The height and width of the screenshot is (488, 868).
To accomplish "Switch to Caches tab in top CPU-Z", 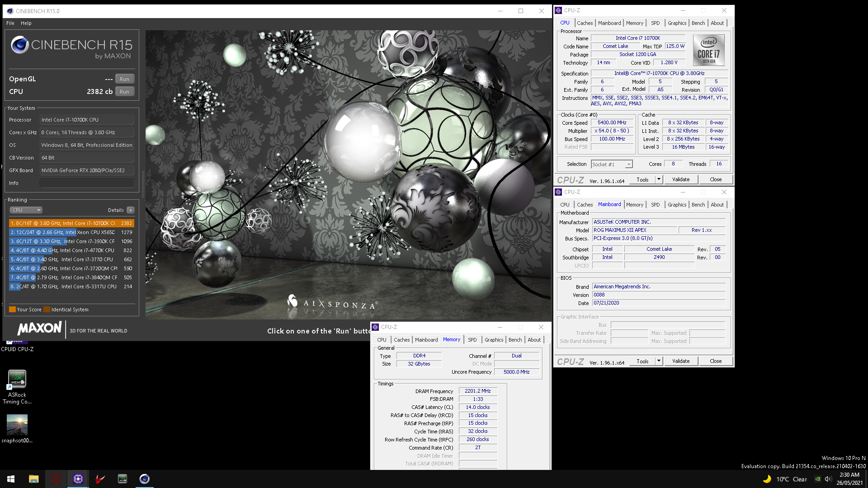I will pyautogui.click(x=585, y=23).
